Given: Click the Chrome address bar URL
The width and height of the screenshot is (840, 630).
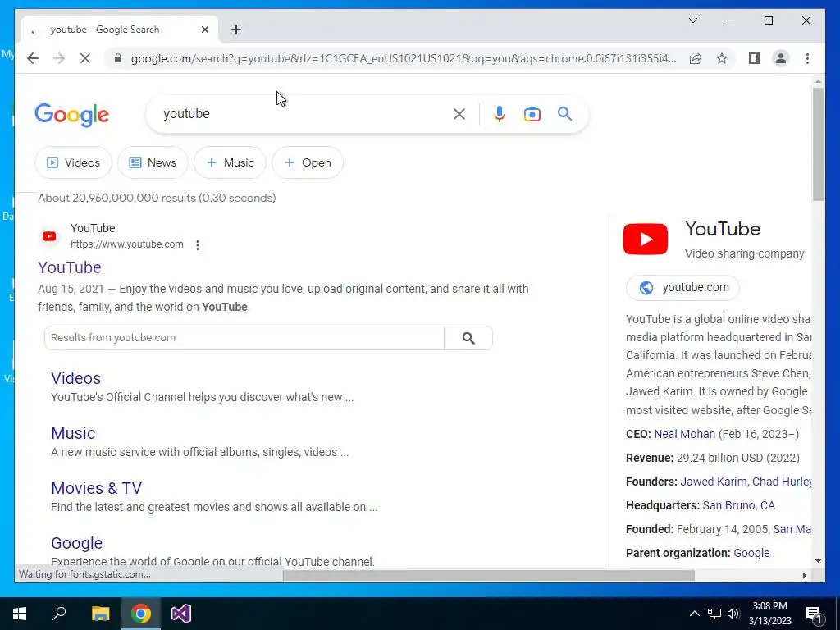Looking at the screenshot, I should click(404, 58).
